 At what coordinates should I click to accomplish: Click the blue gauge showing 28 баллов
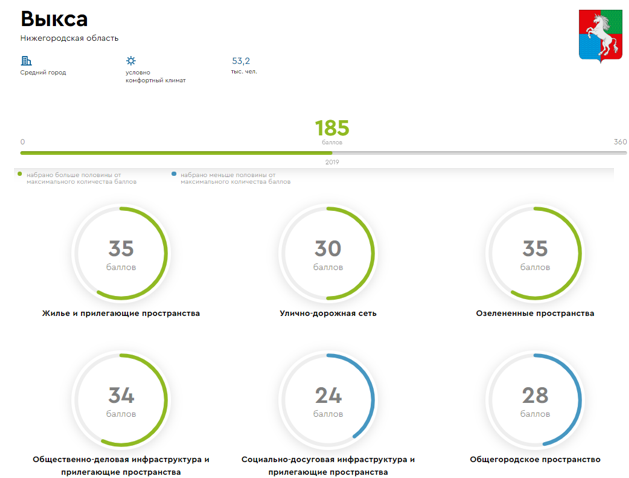coord(535,400)
